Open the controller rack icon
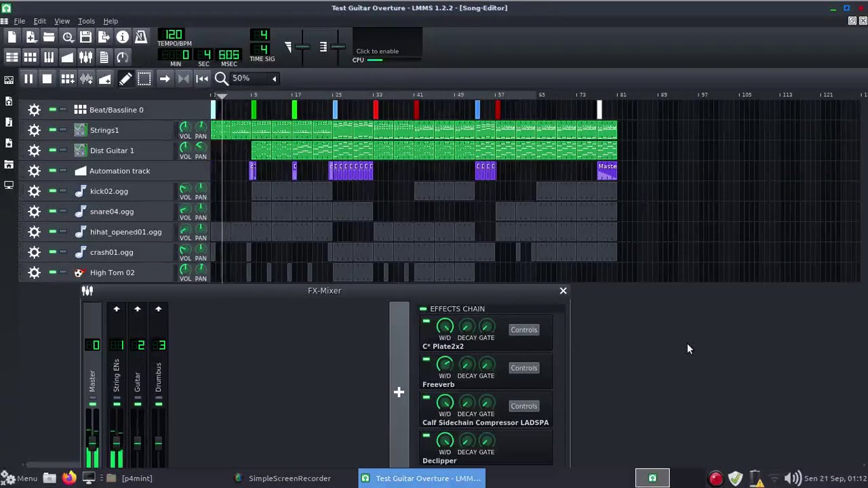This screenshot has height=488, width=868. pyautogui.click(x=122, y=58)
